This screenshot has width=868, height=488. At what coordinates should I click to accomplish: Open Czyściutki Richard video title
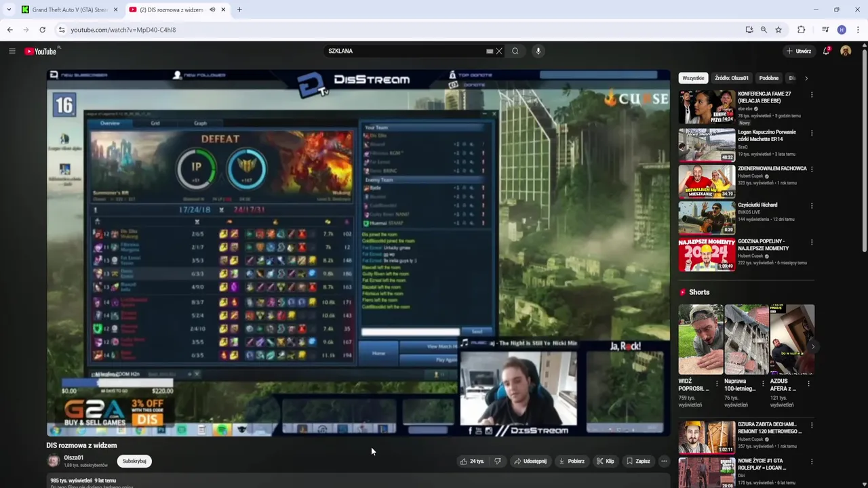point(757,205)
